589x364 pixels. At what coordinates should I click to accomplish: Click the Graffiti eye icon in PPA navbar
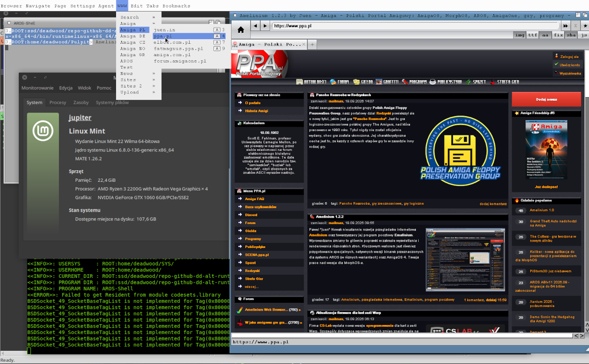click(x=379, y=82)
